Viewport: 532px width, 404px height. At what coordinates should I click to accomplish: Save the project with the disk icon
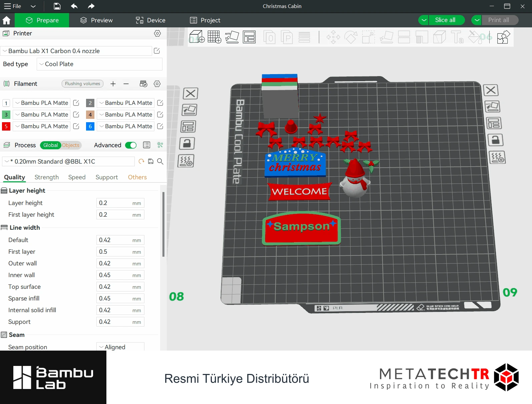pyautogui.click(x=57, y=6)
